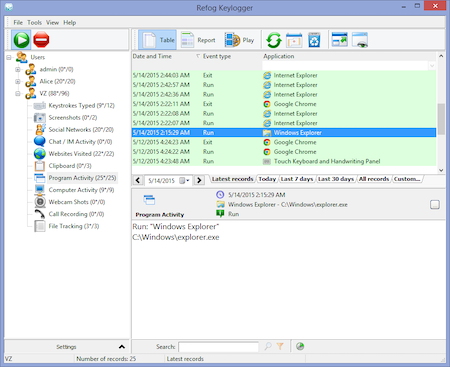
Task: Expand the Settings panel chevron
Action: [x=122, y=347]
